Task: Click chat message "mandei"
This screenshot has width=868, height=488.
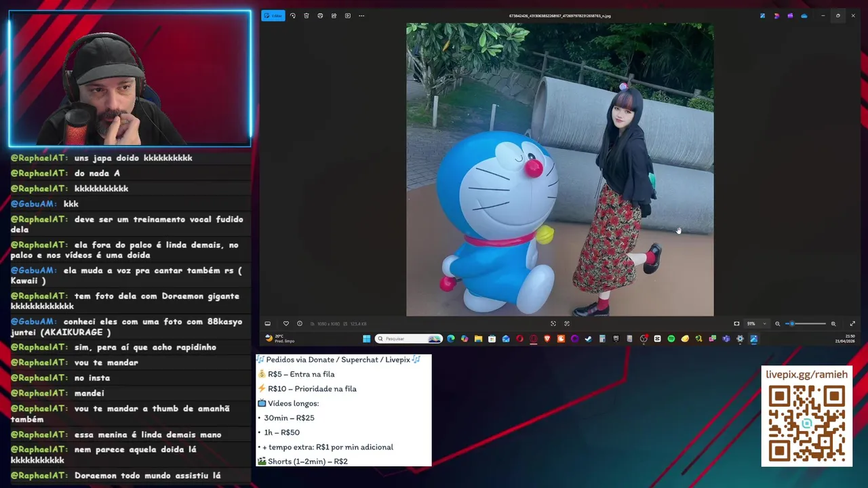Action: click(x=89, y=393)
